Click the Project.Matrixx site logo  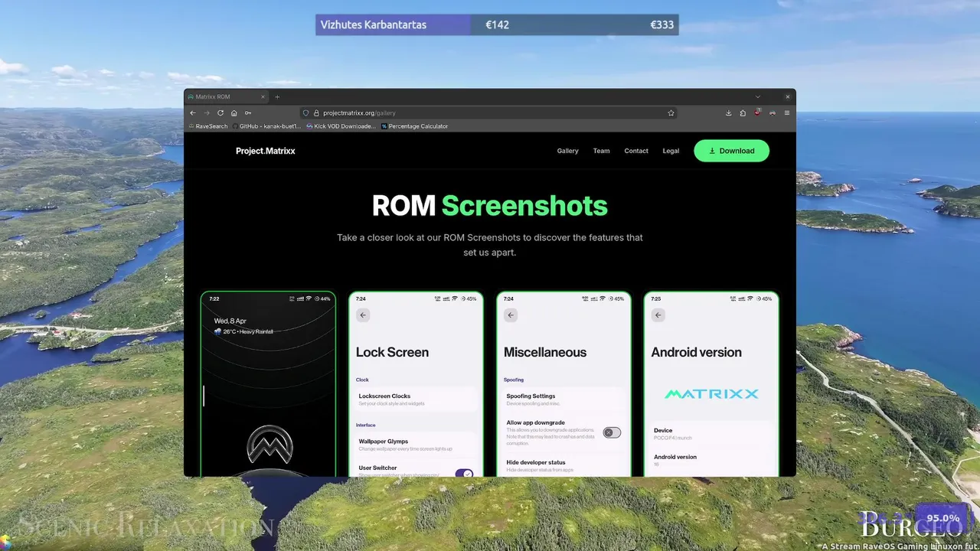click(265, 151)
